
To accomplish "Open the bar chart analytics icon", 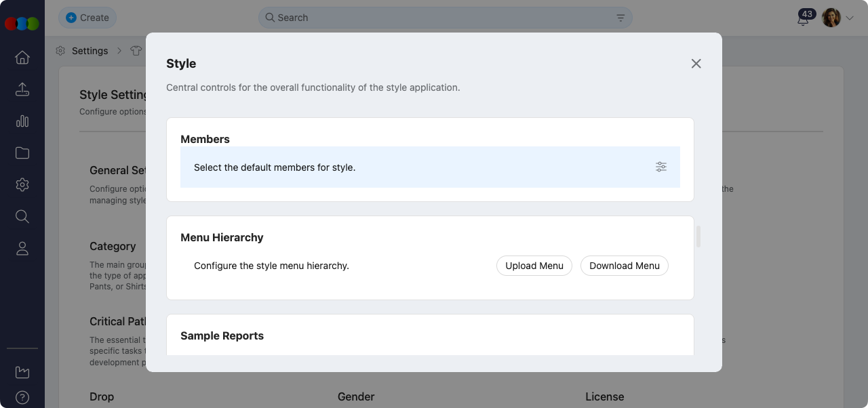I will click(22, 121).
